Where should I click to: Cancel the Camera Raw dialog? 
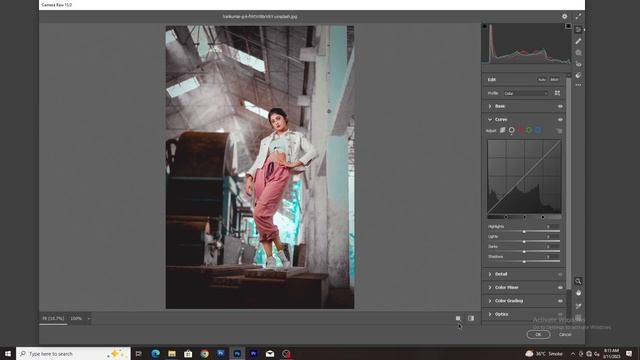(x=565, y=334)
